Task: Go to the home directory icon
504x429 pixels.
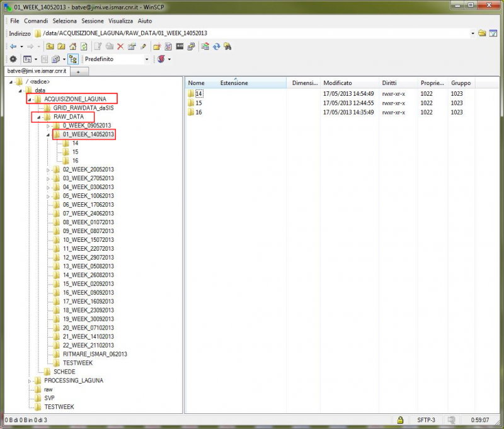Action: 72,47
